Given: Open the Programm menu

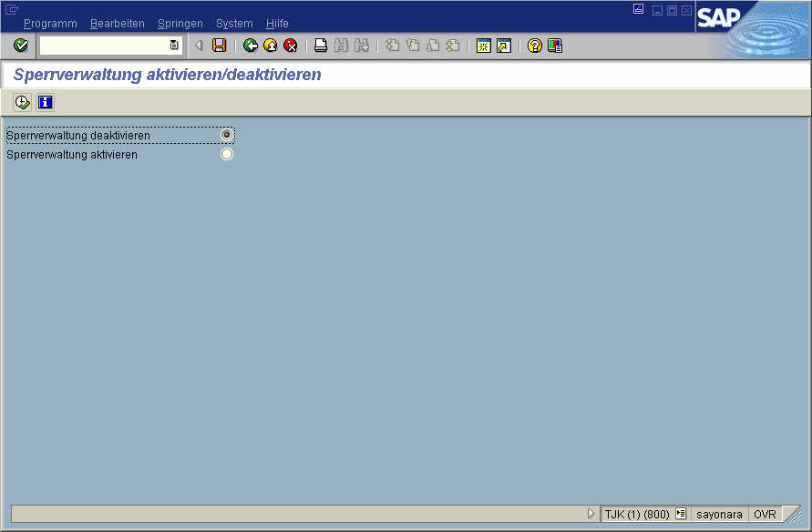Looking at the screenshot, I should [50, 24].
